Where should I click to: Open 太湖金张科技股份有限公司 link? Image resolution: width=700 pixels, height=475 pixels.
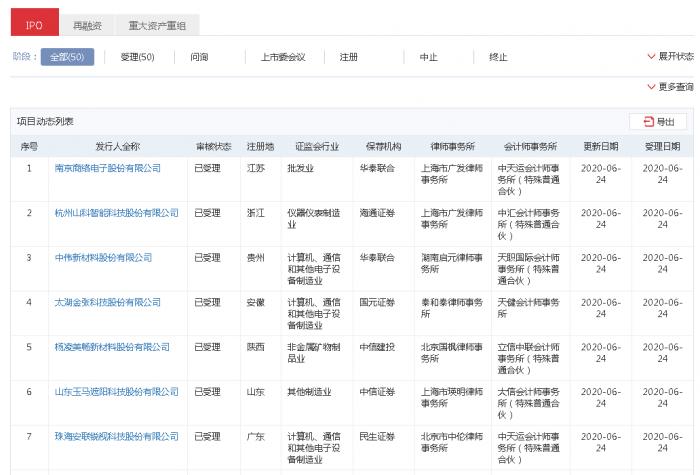[107, 302]
